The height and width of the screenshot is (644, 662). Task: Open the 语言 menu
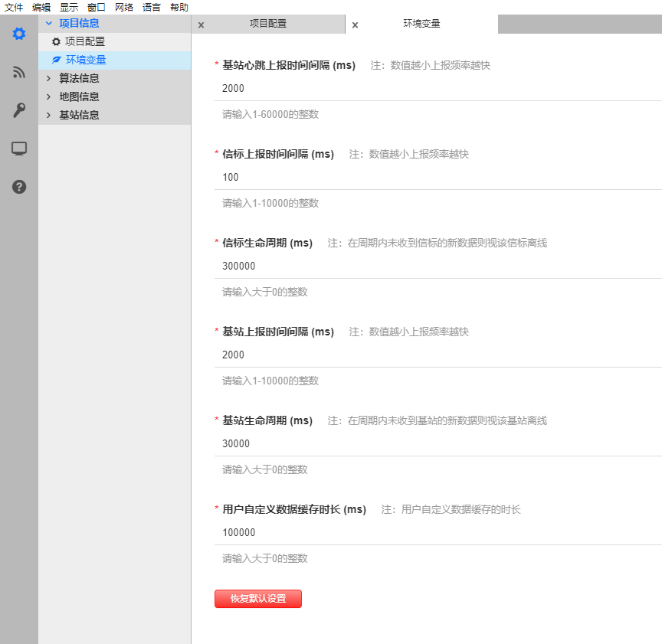point(151,7)
